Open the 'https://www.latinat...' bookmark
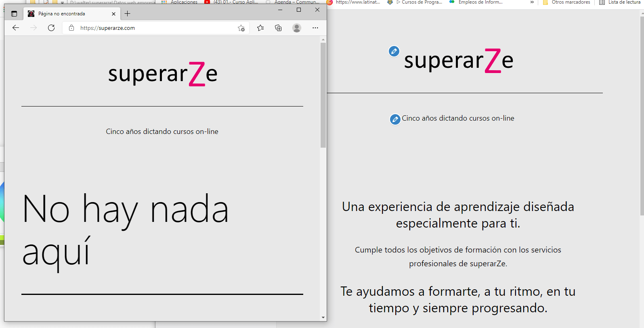The width and height of the screenshot is (644, 328). point(354,2)
